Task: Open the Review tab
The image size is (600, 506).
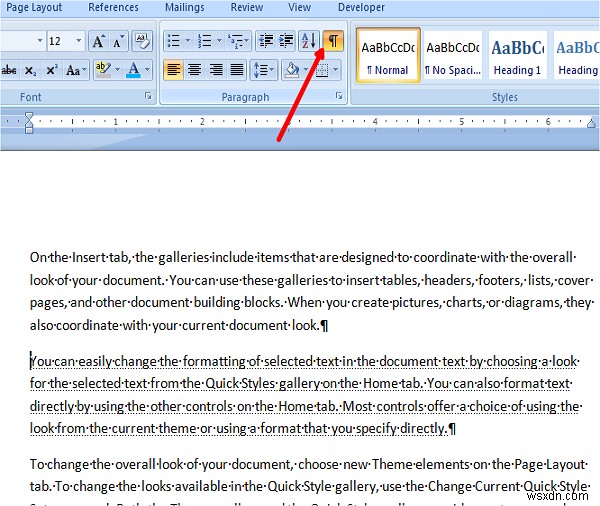Action: [247, 7]
